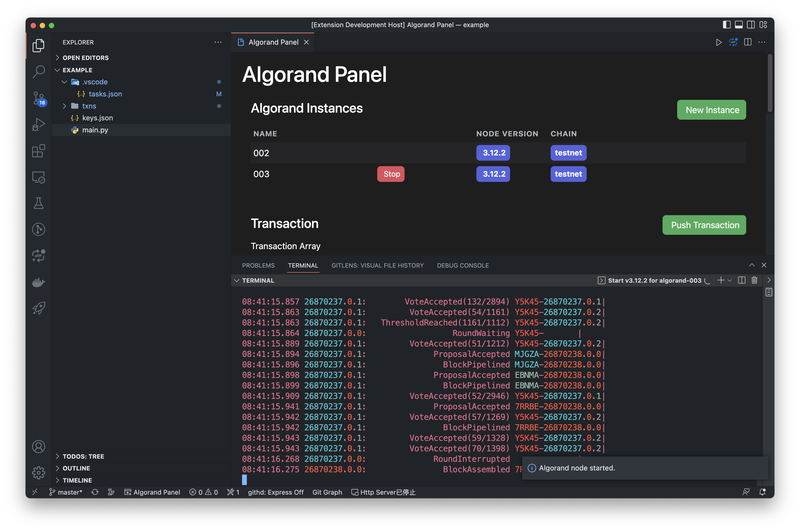Viewport: 800px width, 532px height.
Task: Kill terminal with the trash icon
Action: point(754,280)
